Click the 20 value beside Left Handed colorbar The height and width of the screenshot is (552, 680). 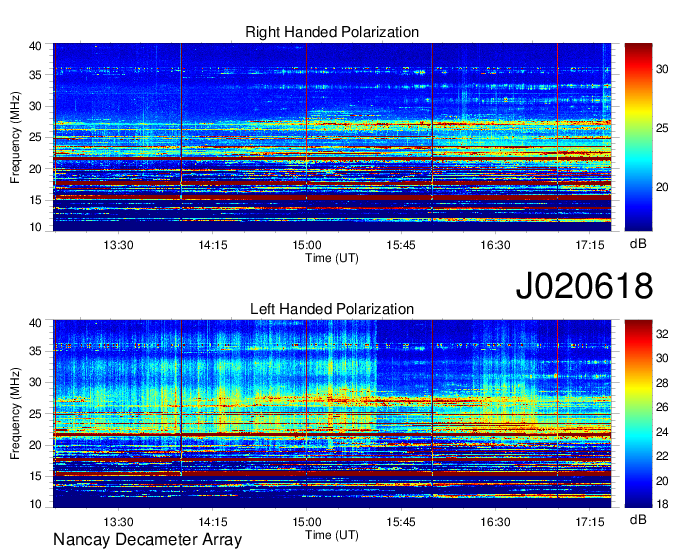tap(662, 481)
